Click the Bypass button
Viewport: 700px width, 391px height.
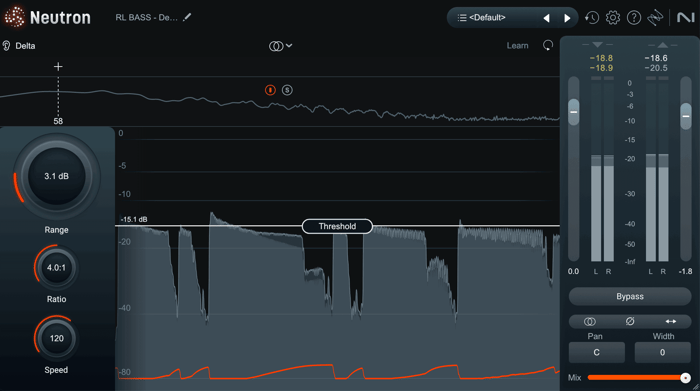click(x=630, y=296)
